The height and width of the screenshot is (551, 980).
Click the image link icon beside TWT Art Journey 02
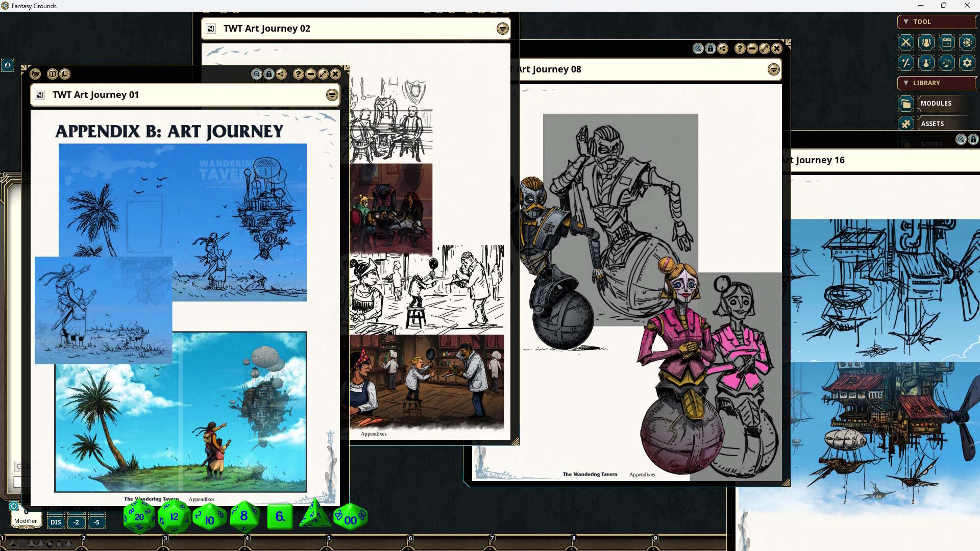coord(211,29)
